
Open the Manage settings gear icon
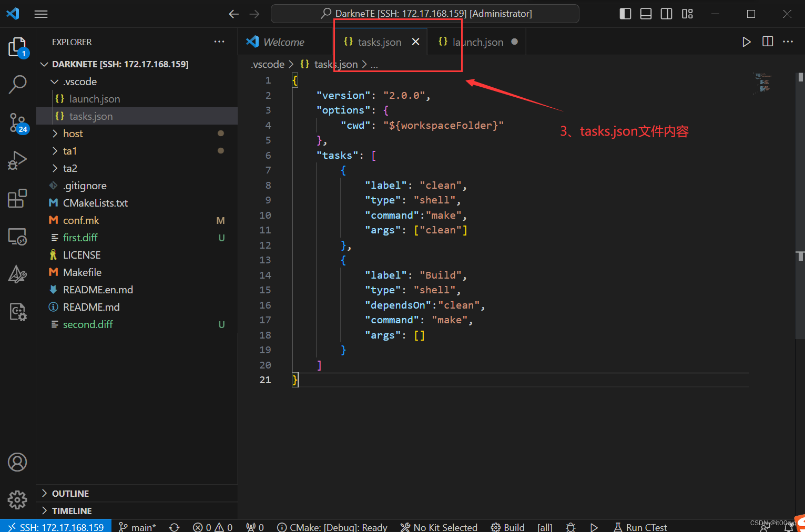17,500
